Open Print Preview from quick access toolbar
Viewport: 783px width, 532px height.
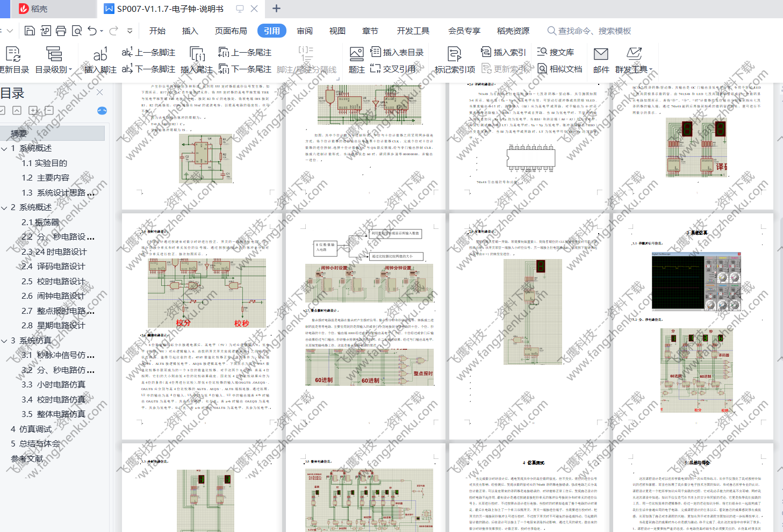77,31
